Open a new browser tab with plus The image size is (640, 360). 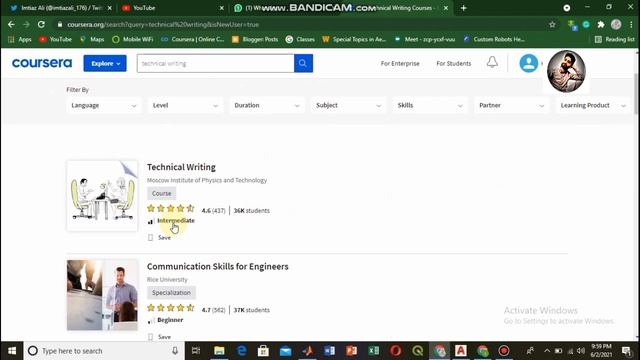pos(463,8)
